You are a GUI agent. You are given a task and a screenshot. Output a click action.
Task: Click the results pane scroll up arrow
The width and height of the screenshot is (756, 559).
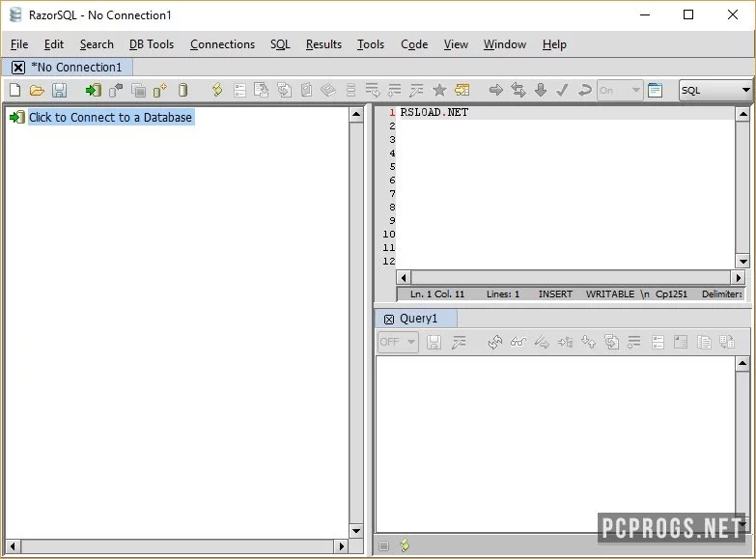click(x=742, y=364)
